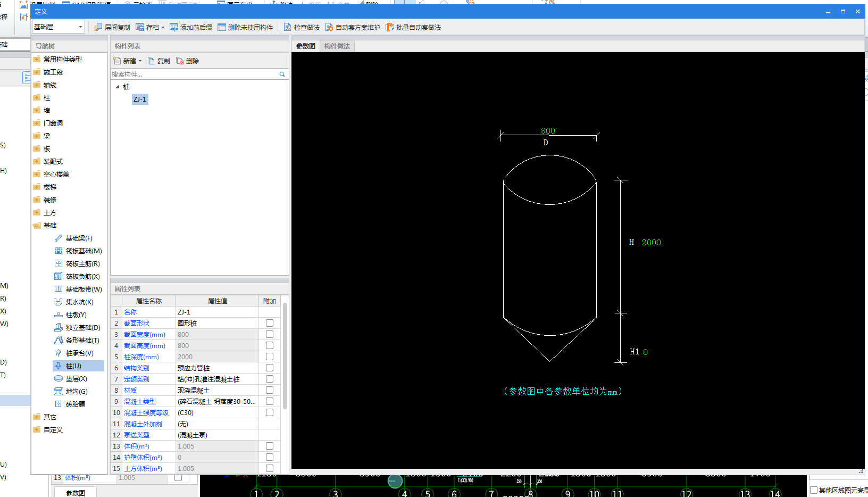Open the 新建 dropdown arrow
This screenshot has height=497, width=868.
coord(140,61)
